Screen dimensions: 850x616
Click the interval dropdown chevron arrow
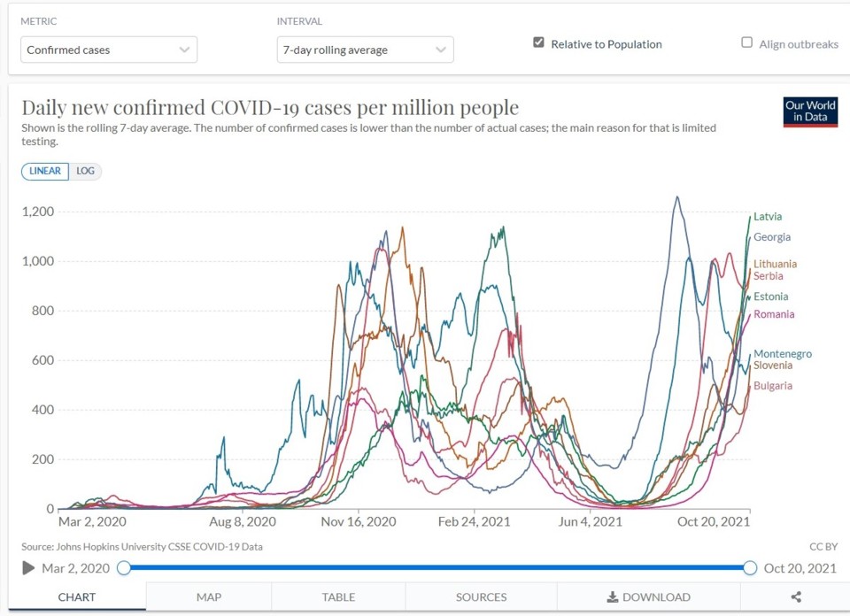click(x=441, y=50)
